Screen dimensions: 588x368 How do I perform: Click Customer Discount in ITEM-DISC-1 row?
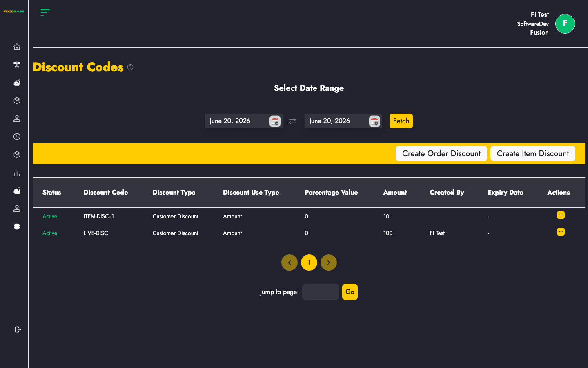(x=176, y=217)
